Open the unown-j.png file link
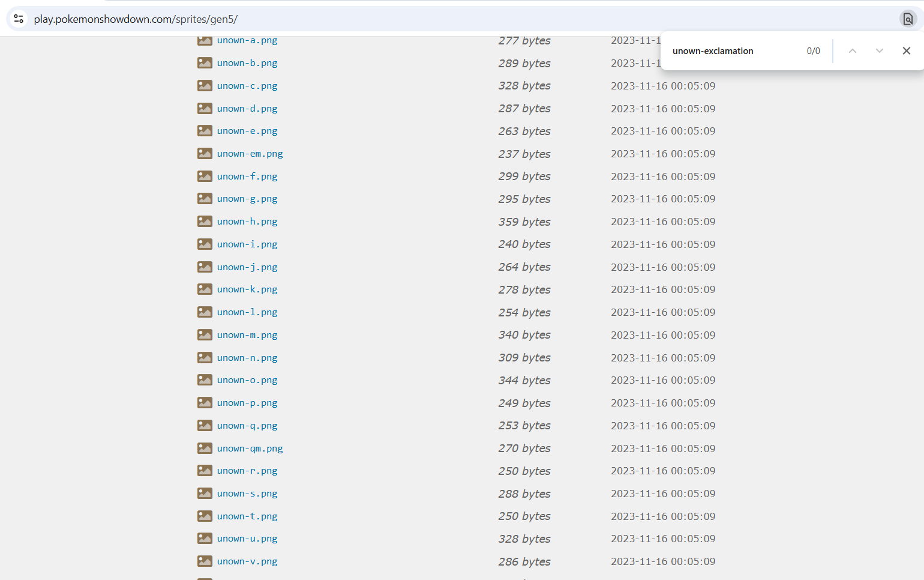The width and height of the screenshot is (924, 580). [x=247, y=267]
